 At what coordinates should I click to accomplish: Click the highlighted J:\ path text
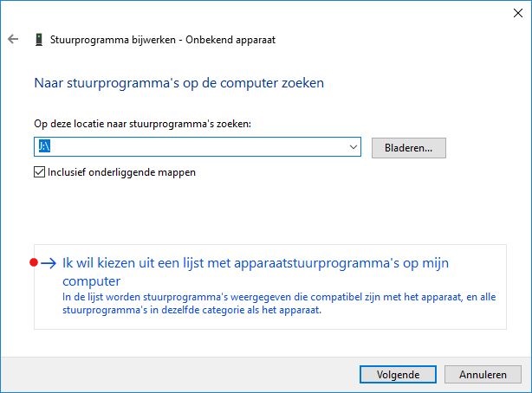pyautogui.click(x=44, y=148)
